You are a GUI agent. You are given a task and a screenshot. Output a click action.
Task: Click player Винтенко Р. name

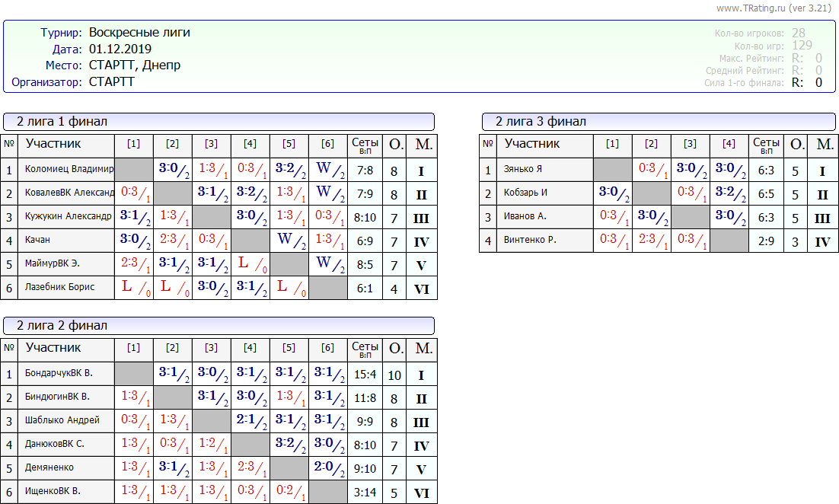coord(530,241)
